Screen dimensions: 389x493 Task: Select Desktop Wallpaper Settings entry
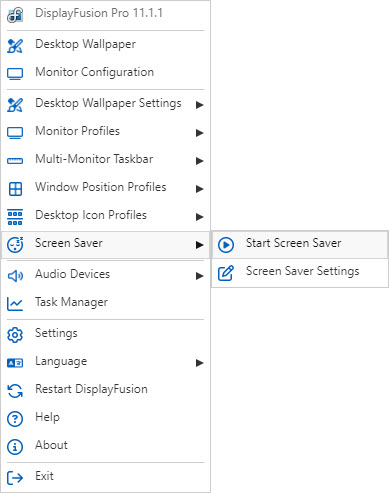105,105
